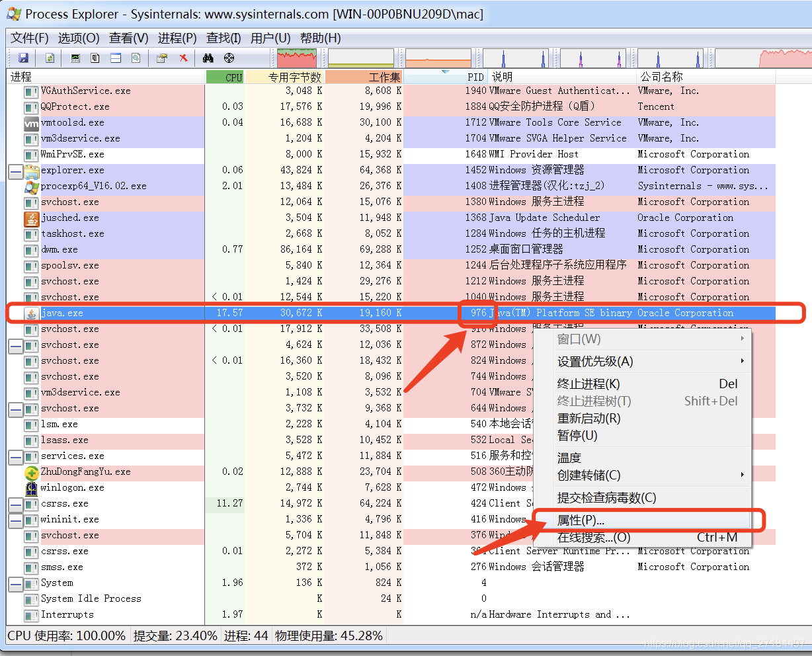Click the icon beside WmiPrvSE.exe
Image resolution: width=812 pixels, height=656 pixels.
tap(31, 155)
